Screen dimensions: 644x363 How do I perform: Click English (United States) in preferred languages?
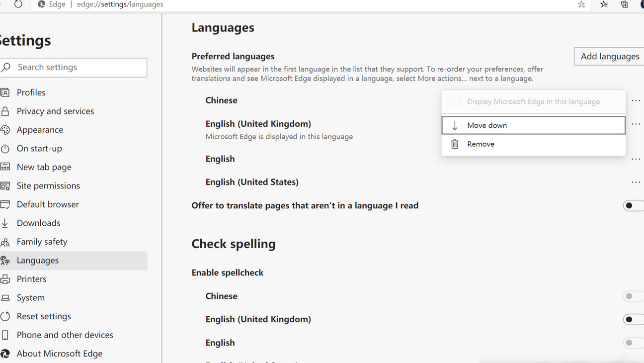pos(252,182)
